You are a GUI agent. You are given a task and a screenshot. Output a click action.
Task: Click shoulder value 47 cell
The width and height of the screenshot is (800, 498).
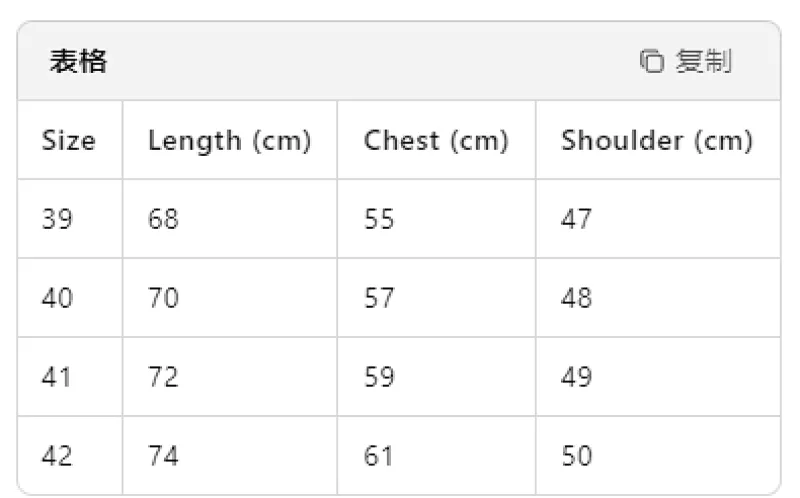(x=658, y=219)
